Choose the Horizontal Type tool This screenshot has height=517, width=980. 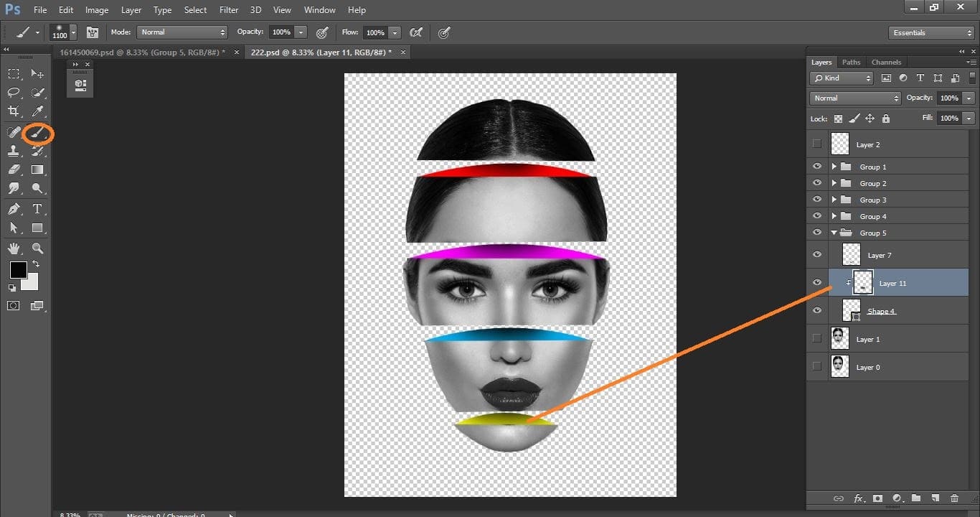tap(37, 209)
